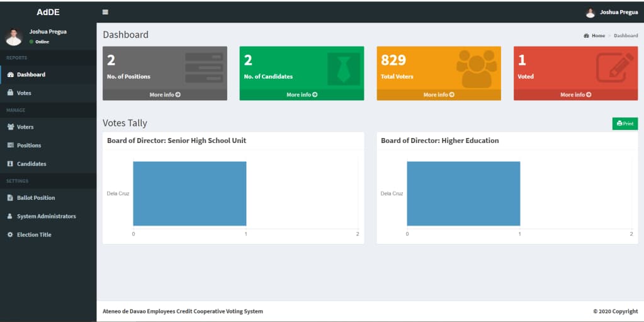The width and height of the screenshot is (644, 322).
Task: Click More info under Voted
Action: 576,95
